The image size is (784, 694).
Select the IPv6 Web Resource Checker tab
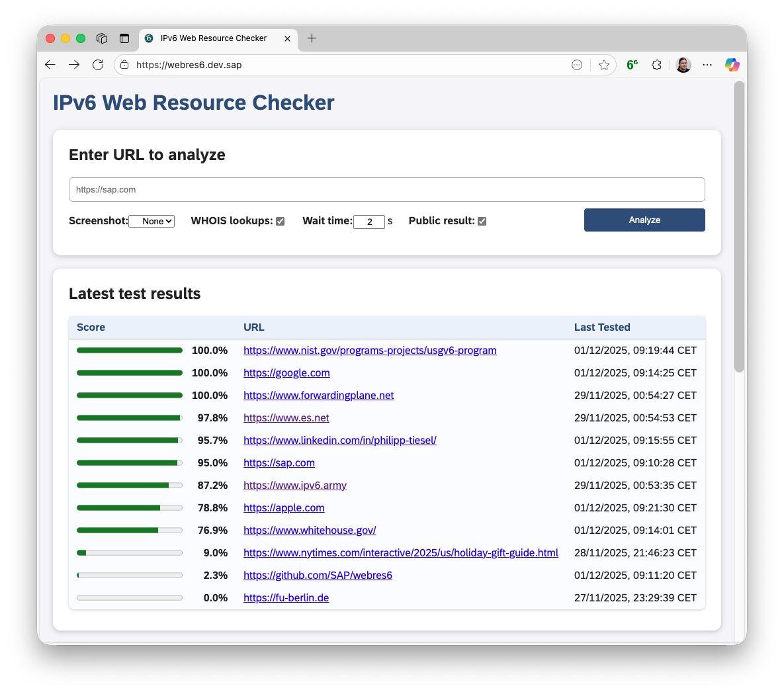213,38
